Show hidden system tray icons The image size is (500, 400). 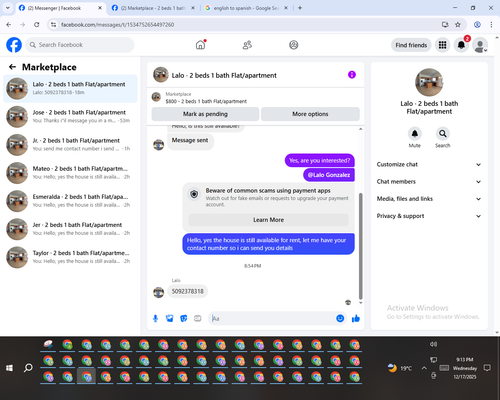(424, 368)
